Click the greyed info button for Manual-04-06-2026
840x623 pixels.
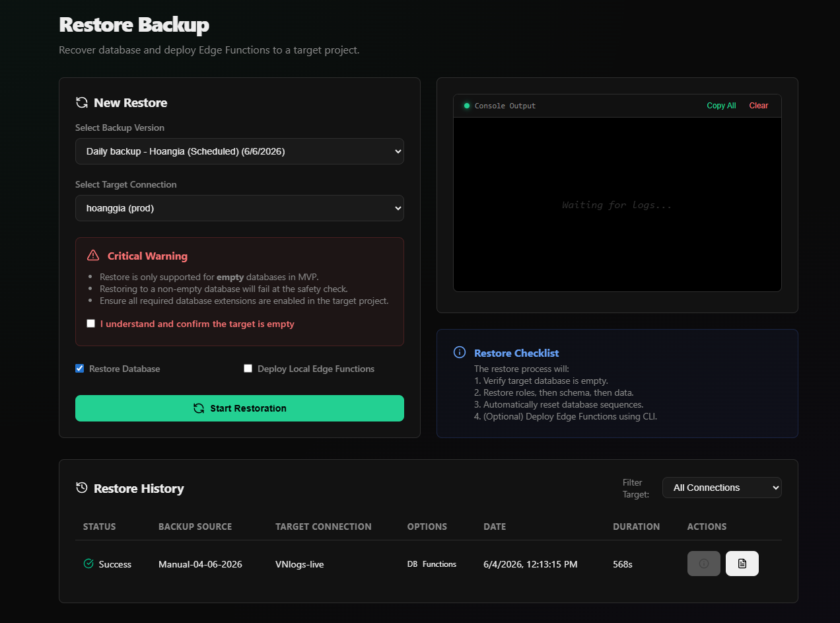tap(704, 564)
